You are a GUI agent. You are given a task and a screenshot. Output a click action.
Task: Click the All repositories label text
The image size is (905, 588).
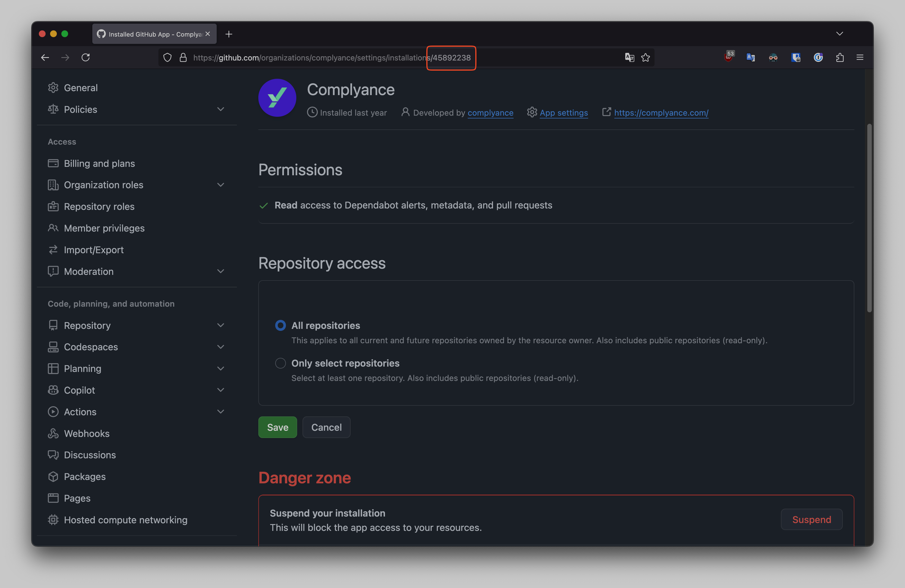pos(326,326)
